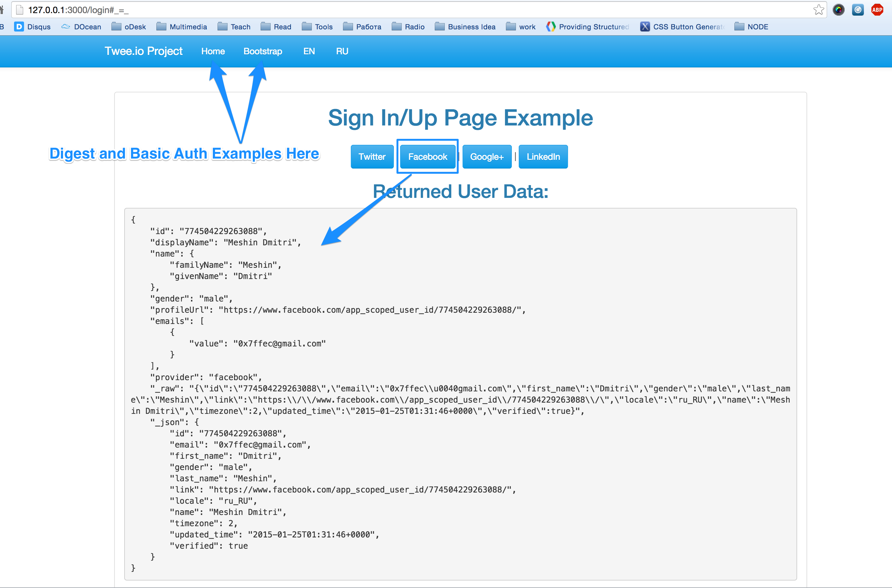
Task: Sign in with LinkedIn button
Action: coord(543,157)
